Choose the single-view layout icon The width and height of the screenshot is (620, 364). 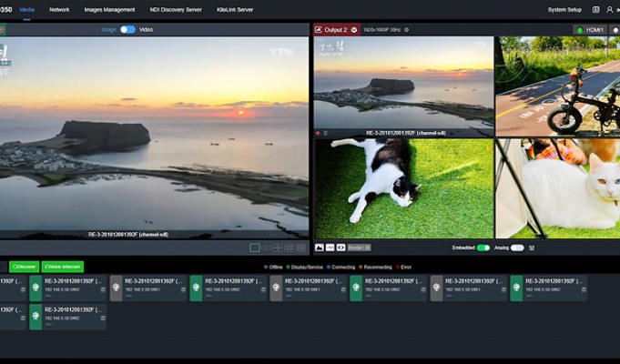tap(255, 248)
